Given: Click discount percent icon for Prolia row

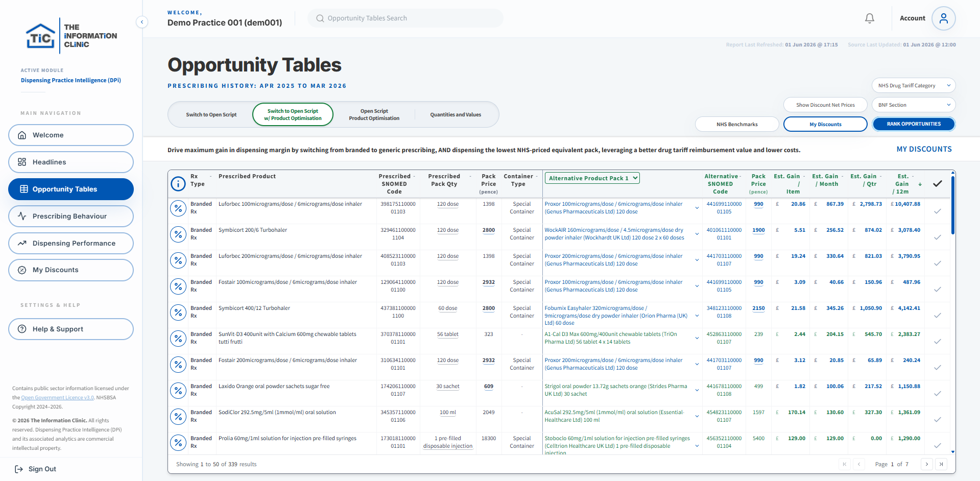Looking at the screenshot, I should [178, 443].
